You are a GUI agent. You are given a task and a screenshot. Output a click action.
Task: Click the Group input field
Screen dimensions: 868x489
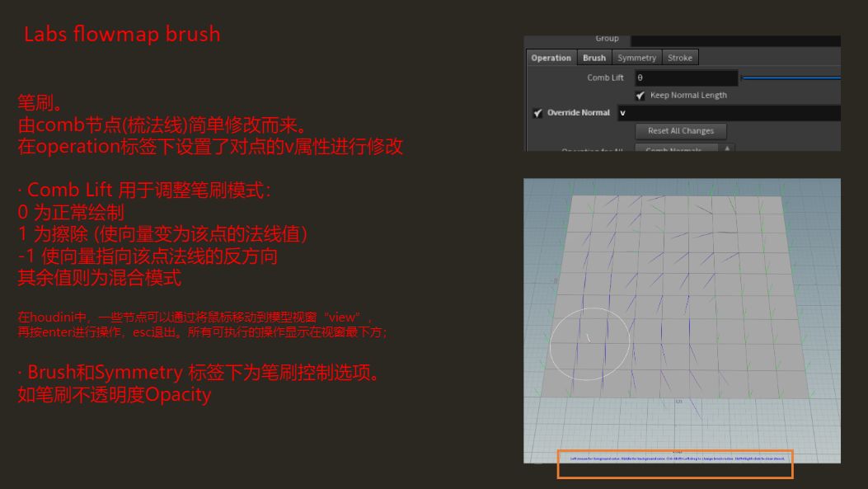coord(735,40)
